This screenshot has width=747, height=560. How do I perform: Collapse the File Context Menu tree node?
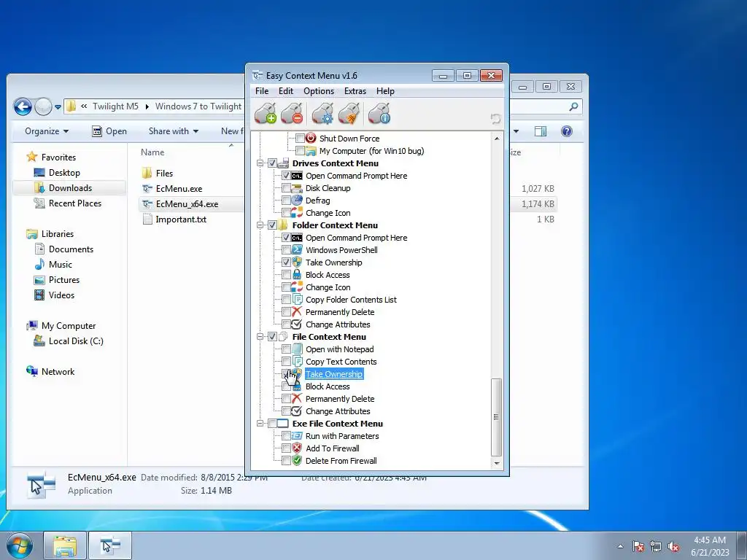(260, 337)
